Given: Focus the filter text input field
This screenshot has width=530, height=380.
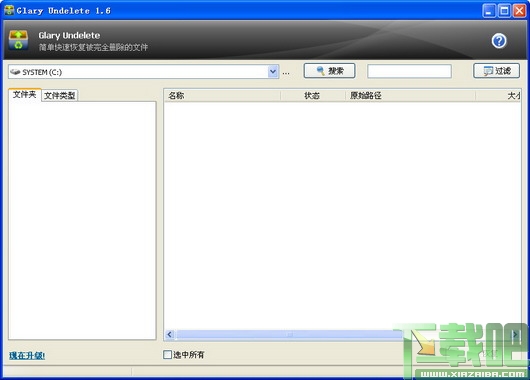Looking at the screenshot, I should pyautogui.click(x=409, y=71).
